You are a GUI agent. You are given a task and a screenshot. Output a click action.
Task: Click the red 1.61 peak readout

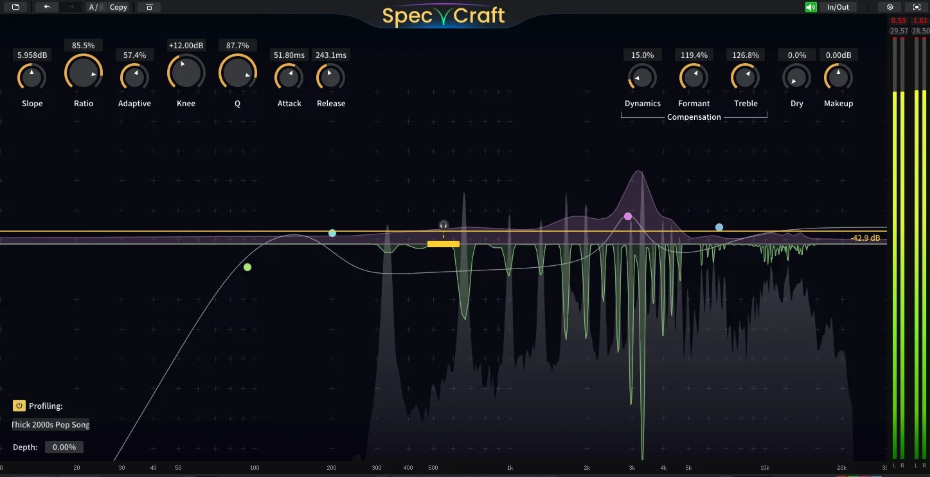(x=920, y=21)
